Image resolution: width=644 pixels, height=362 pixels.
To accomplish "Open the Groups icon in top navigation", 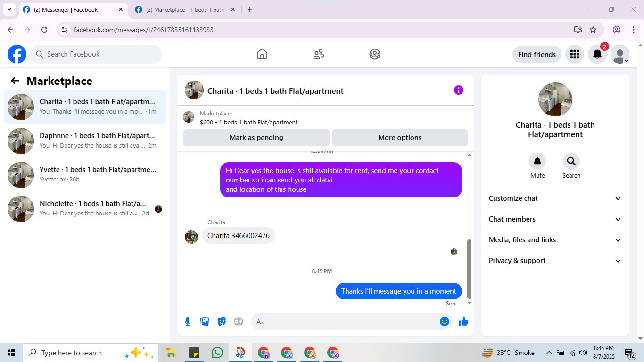I will pyautogui.click(x=375, y=54).
